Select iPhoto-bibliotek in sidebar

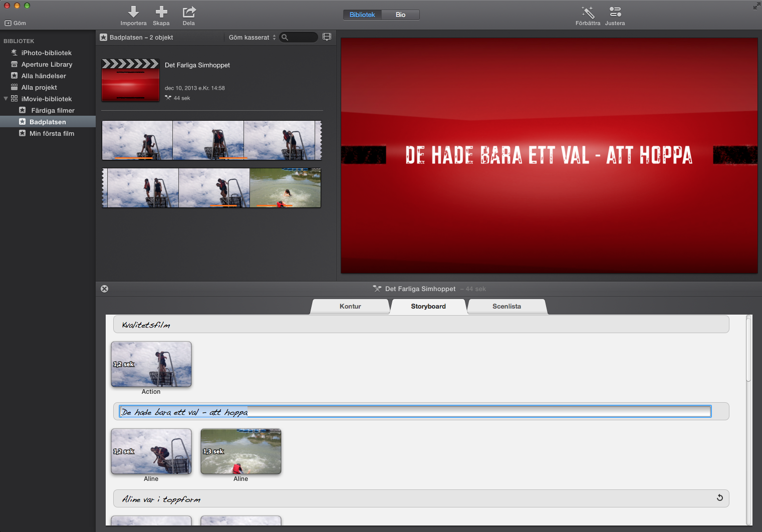click(48, 53)
